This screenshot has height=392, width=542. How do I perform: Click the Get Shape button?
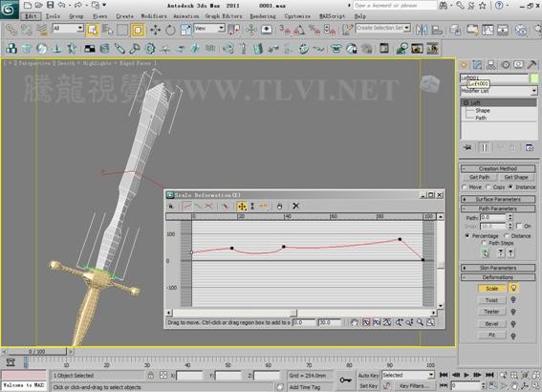(516, 177)
